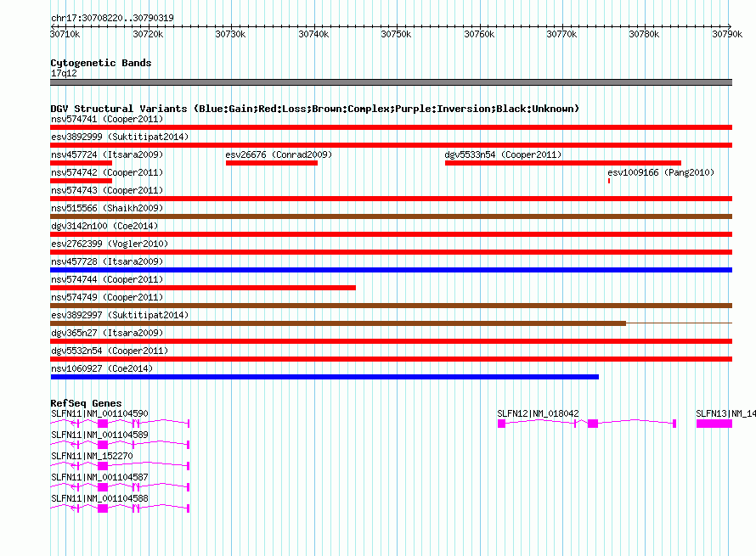
Task: Click the 30780k ruler tick label
Action: click(644, 34)
